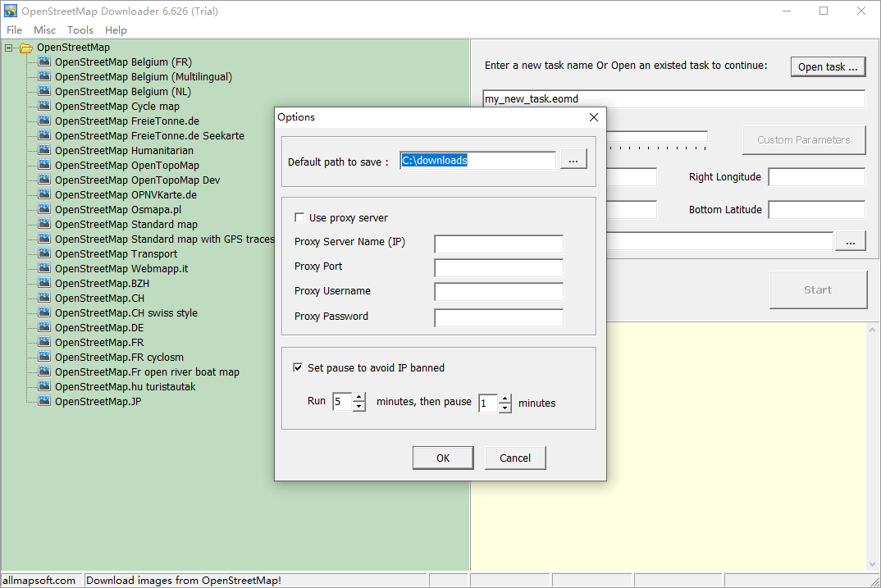Screen dimensions: 881x588
Task: Click the OpenStreetMap.FR cyclosm map icon
Action: (43, 357)
